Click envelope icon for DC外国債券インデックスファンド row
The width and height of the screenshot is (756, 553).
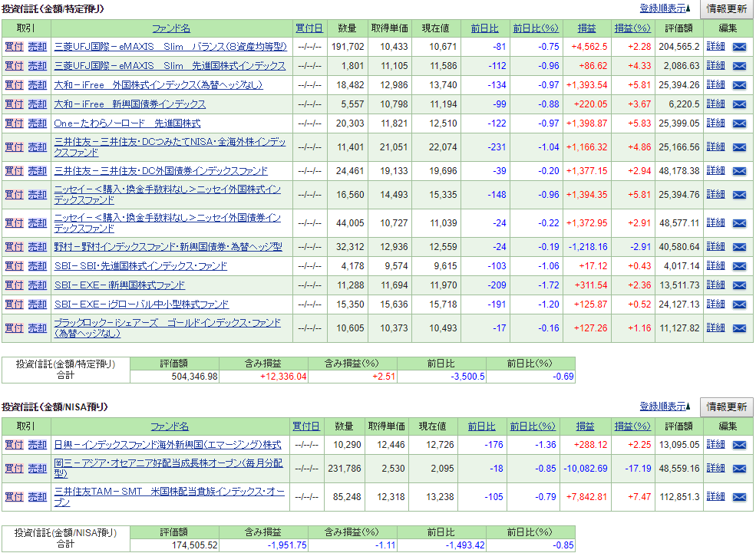[x=739, y=171]
